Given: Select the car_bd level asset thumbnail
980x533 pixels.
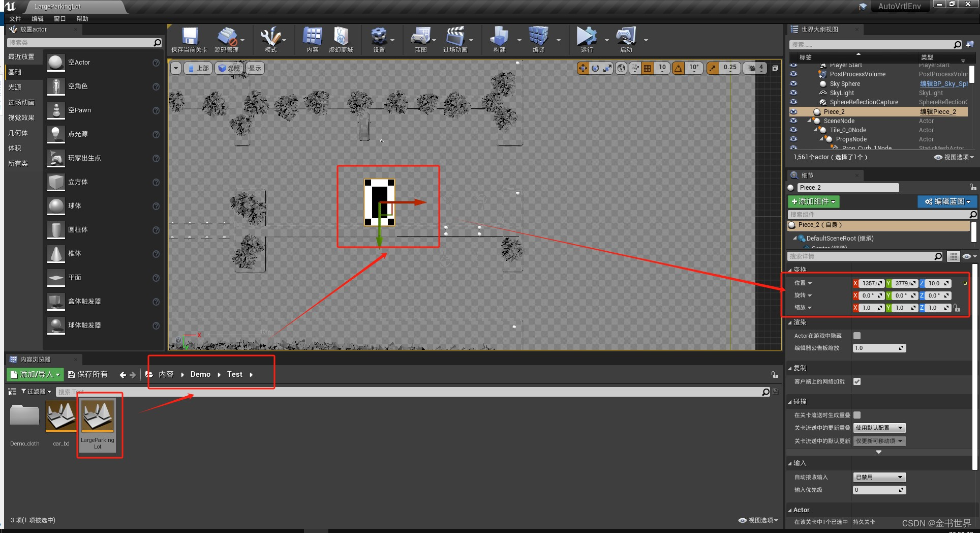Looking at the screenshot, I should 61,416.
